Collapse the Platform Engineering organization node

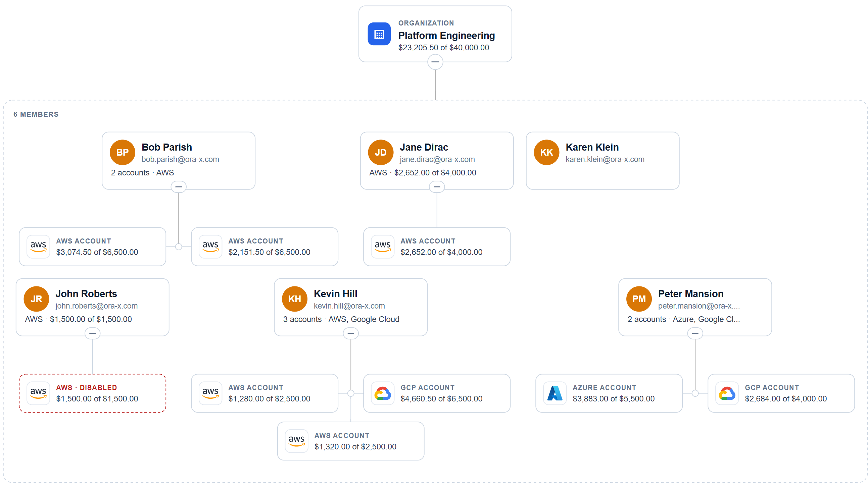[435, 62]
